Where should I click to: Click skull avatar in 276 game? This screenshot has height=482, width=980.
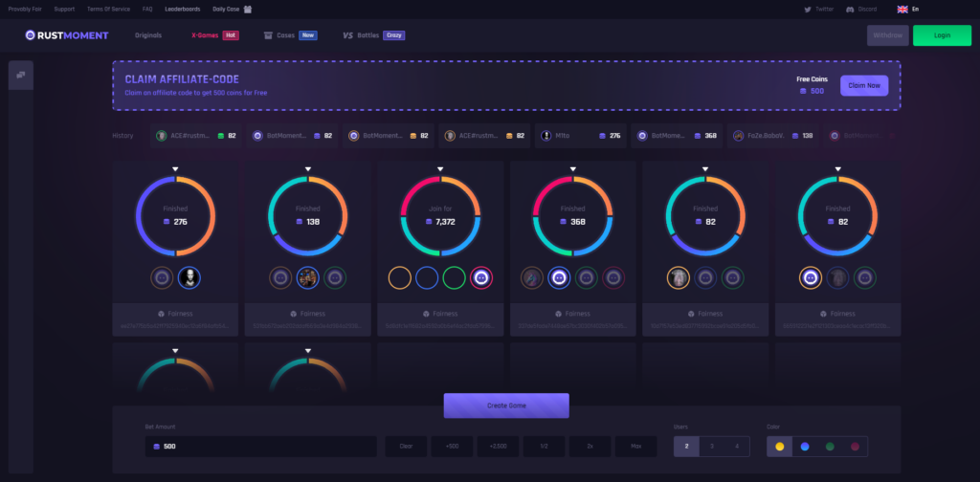189,278
